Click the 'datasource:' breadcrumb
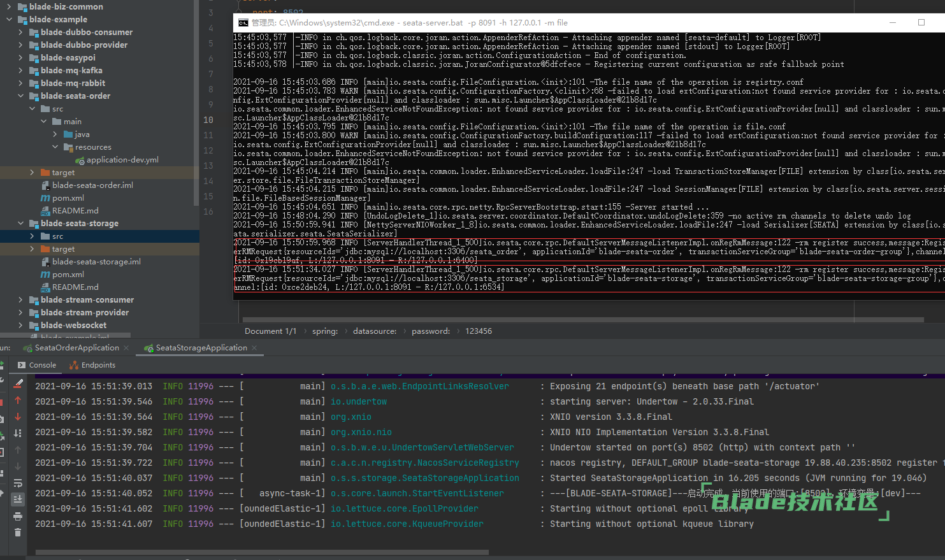The height and width of the screenshot is (560, 945). [375, 331]
